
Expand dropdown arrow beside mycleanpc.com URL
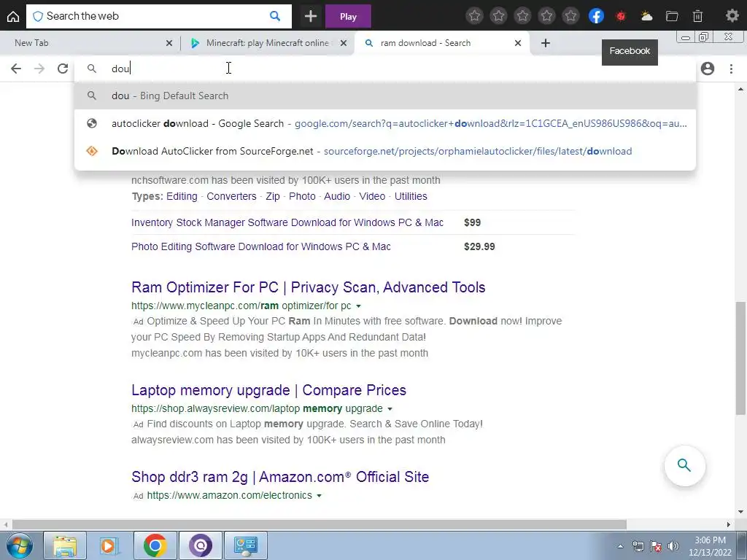pyautogui.click(x=359, y=306)
